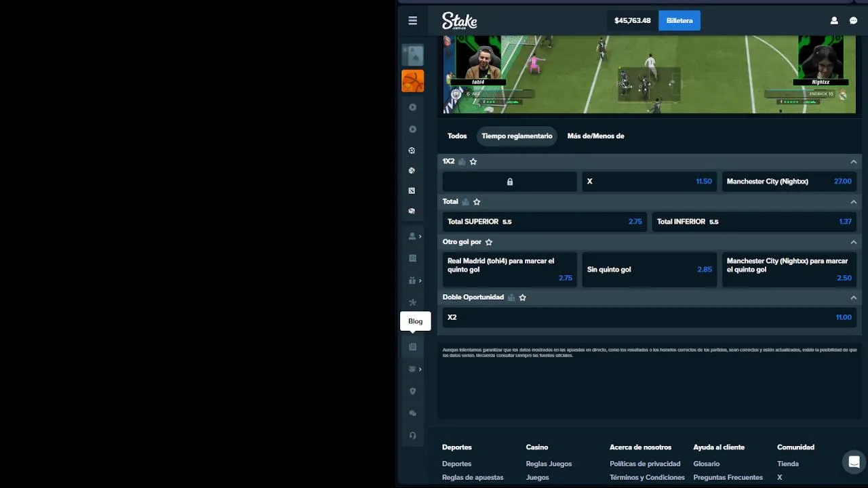This screenshot has width=868, height=488.
Task: Select X2 double chance at 11.00
Action: point(649,317)
